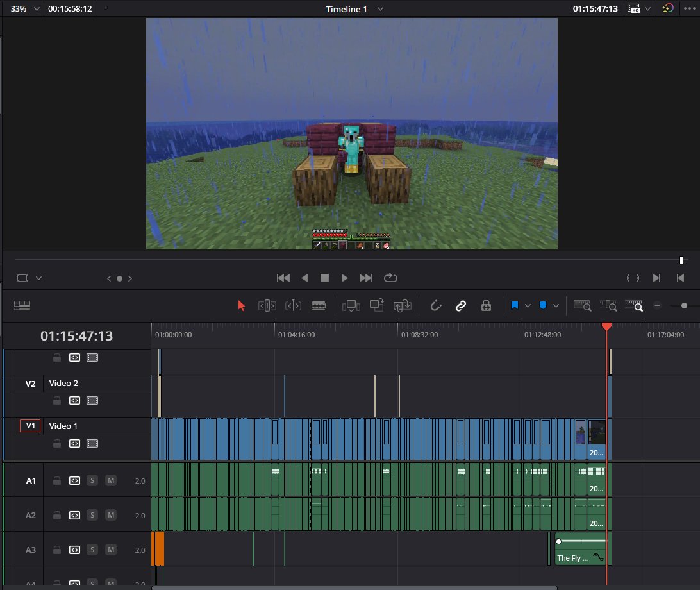Expand the transform overlay mode dropdown

pyautogui.click(x=39, y=278)
